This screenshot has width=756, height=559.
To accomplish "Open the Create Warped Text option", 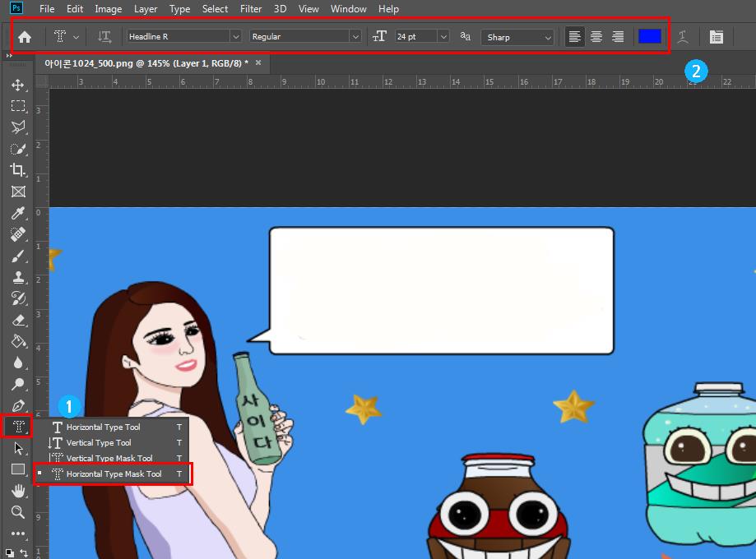I will pyautogui.click(x=682, y=37).
